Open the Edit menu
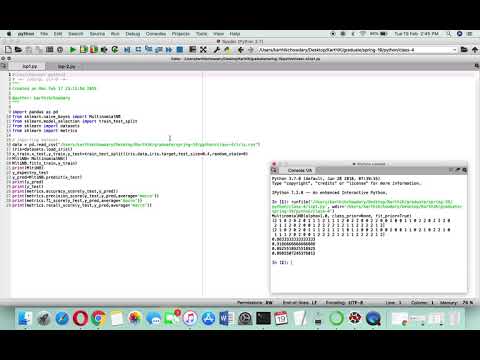The height and width of the screenshot is (360, 480). tap(58, 34)
